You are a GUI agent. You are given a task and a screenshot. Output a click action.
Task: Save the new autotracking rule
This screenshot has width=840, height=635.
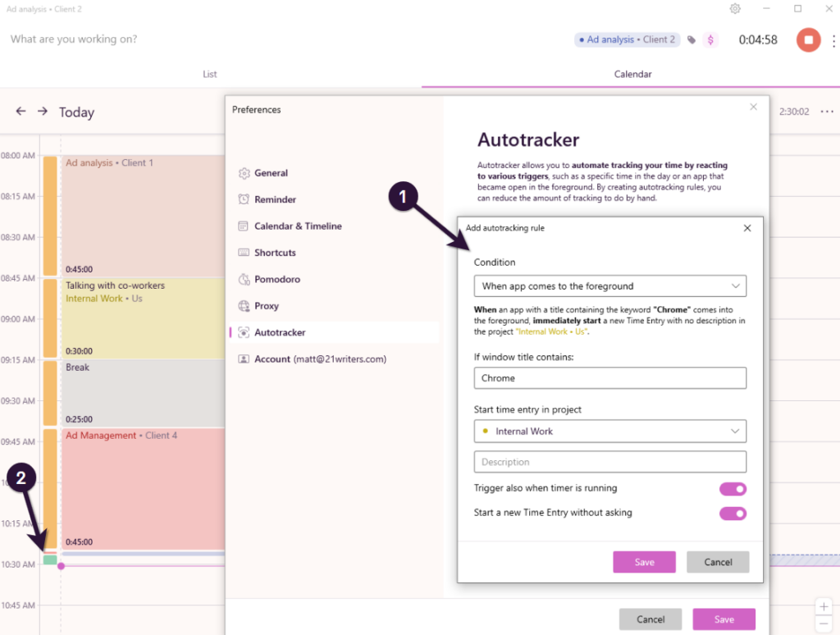[644, 561]
